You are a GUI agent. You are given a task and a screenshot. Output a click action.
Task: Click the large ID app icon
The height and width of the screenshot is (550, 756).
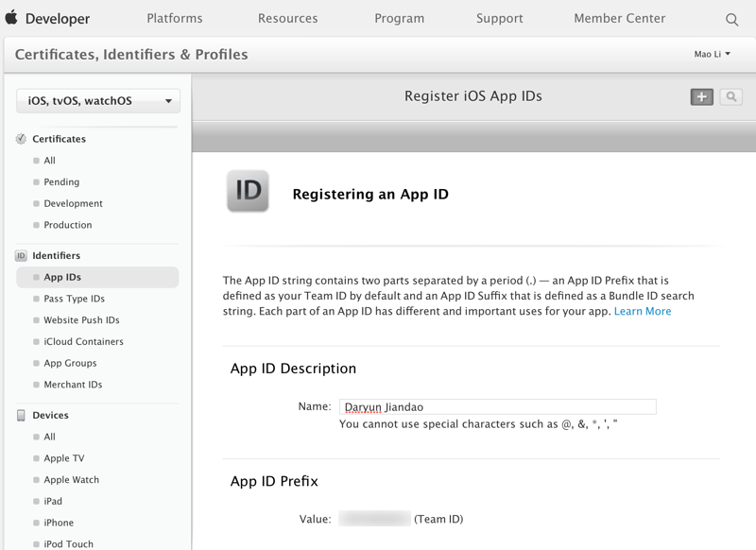pyautogui.click(x=248, y=191)
